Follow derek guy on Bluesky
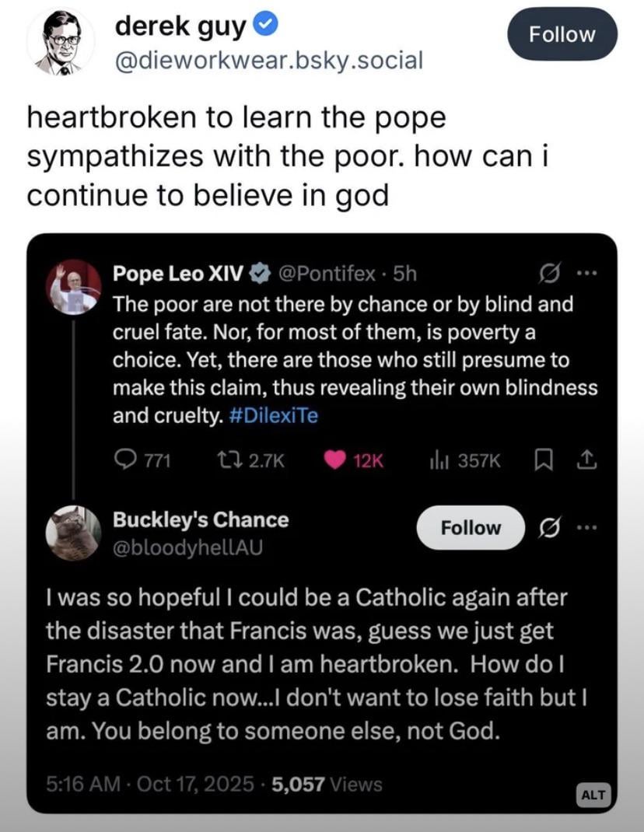The image size is (644, 832). 562,34
